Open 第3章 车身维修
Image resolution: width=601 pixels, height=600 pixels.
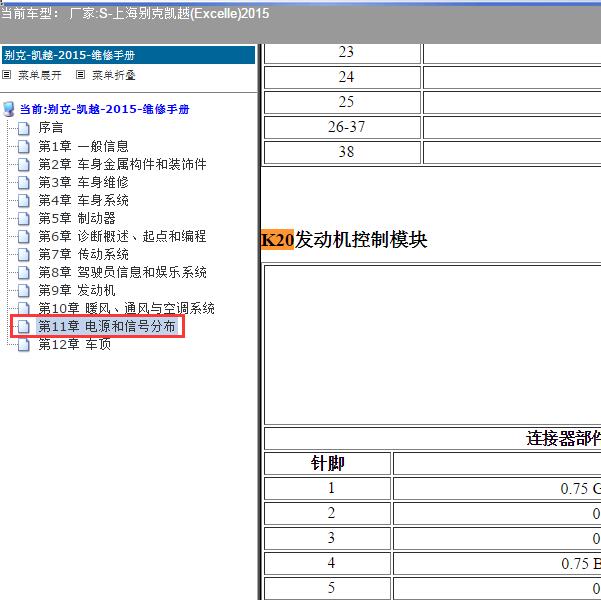(x=83, y=182)
